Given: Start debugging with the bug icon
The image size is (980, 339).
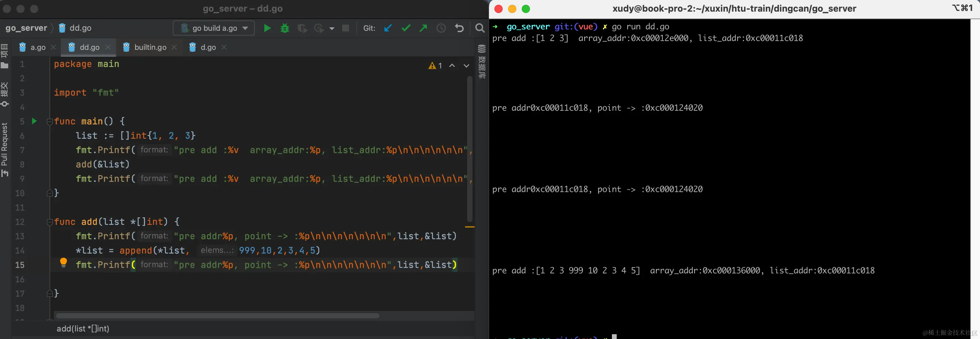Looking at the screenshot, I should 284,28.
